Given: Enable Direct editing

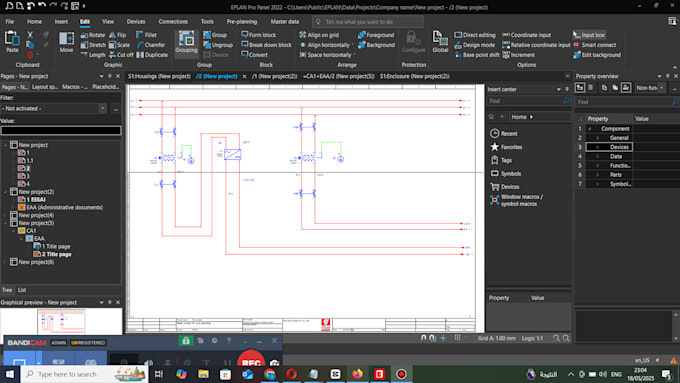Looking at the screenshot, I should 475,35.
